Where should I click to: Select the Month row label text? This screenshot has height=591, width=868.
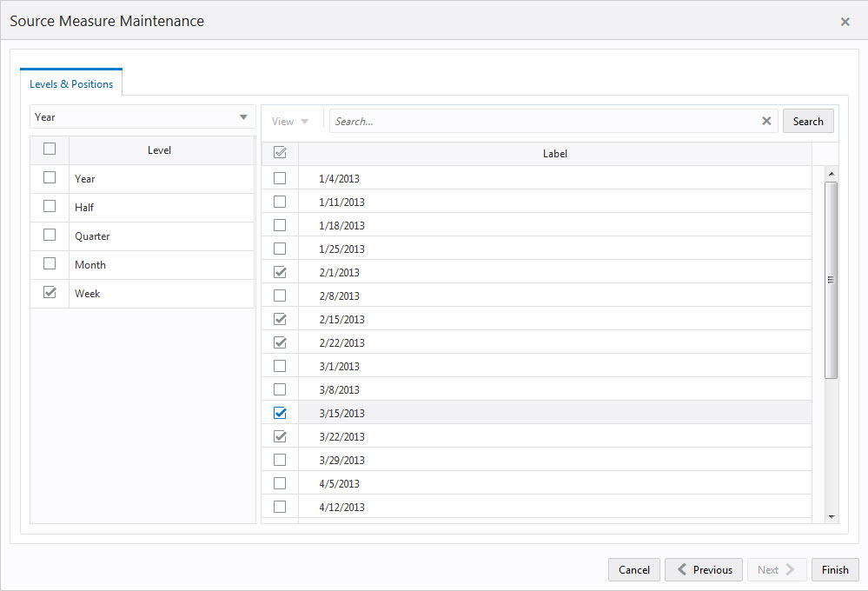click(90, 265)
